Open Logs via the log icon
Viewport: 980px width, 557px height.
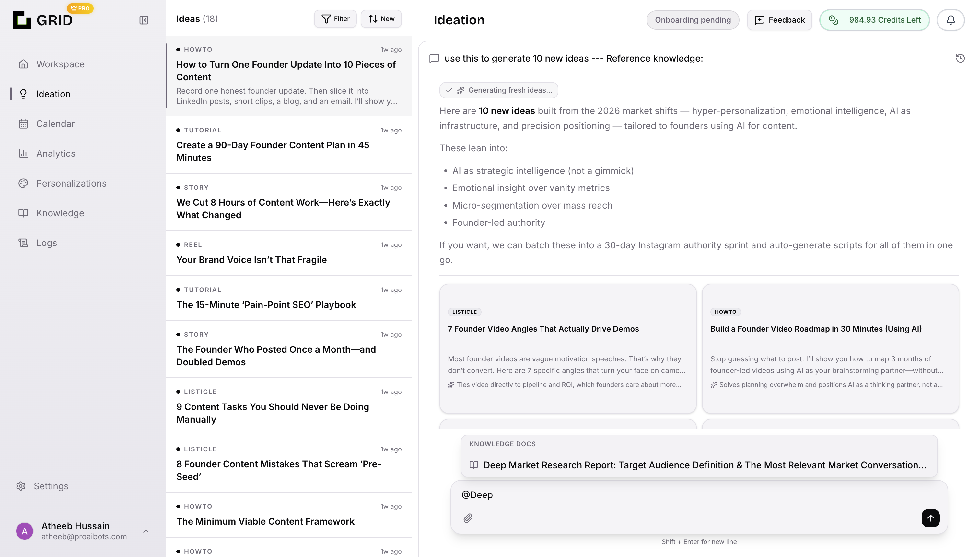pos(23,243)
